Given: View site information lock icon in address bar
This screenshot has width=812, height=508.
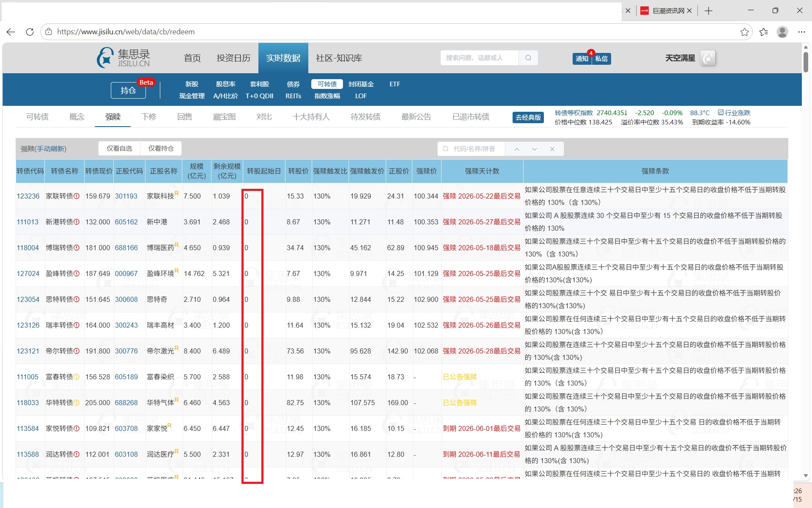Looking at the screenshot, I should point(49,32).
